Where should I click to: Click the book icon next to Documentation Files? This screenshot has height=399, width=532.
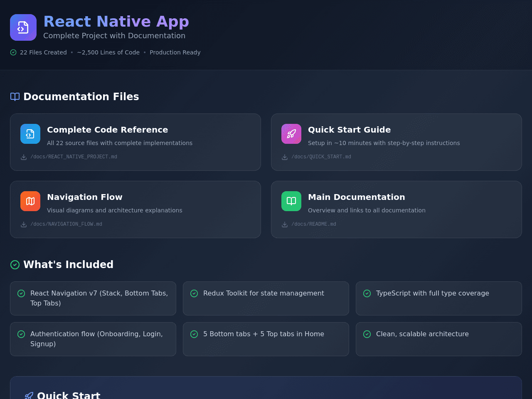click(15, 97)
